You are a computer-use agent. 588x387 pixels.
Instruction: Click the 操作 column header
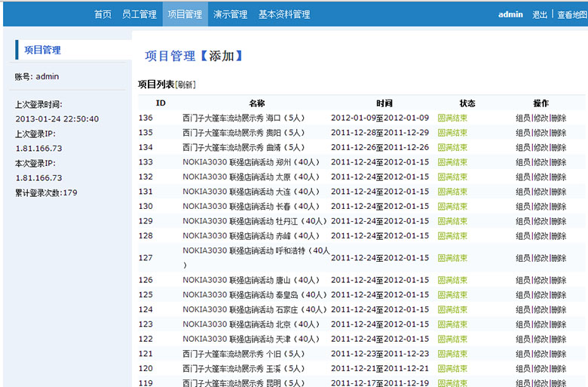(x=541, y=103)
